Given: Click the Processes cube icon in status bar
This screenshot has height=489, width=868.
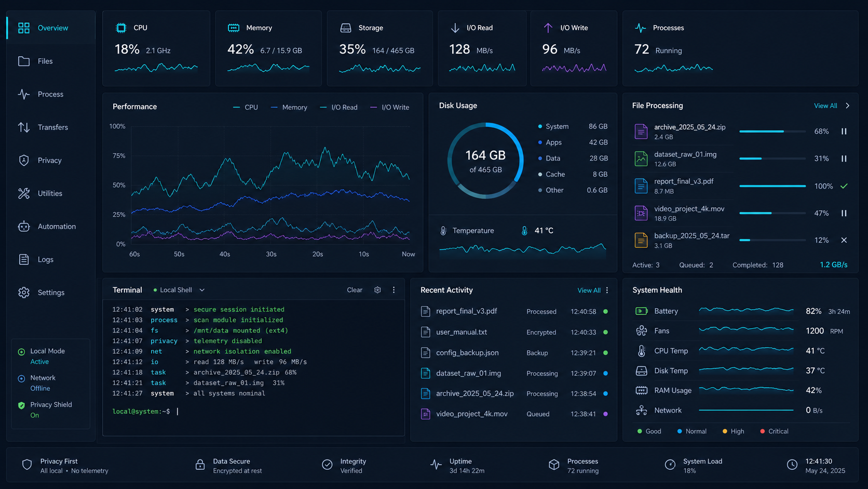Looking at the screenshot, I should pyautogui.click(x=554, y=465).
